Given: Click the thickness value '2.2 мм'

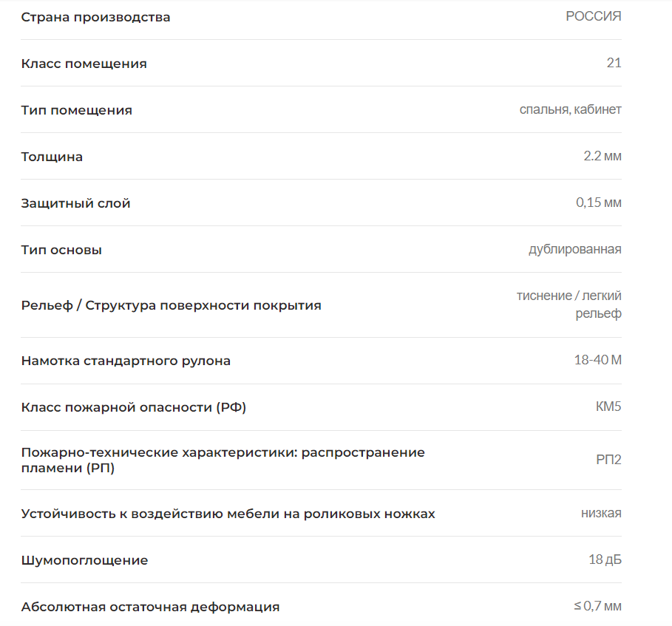Looking at the screenshot, I should click(x=603, y=156).
